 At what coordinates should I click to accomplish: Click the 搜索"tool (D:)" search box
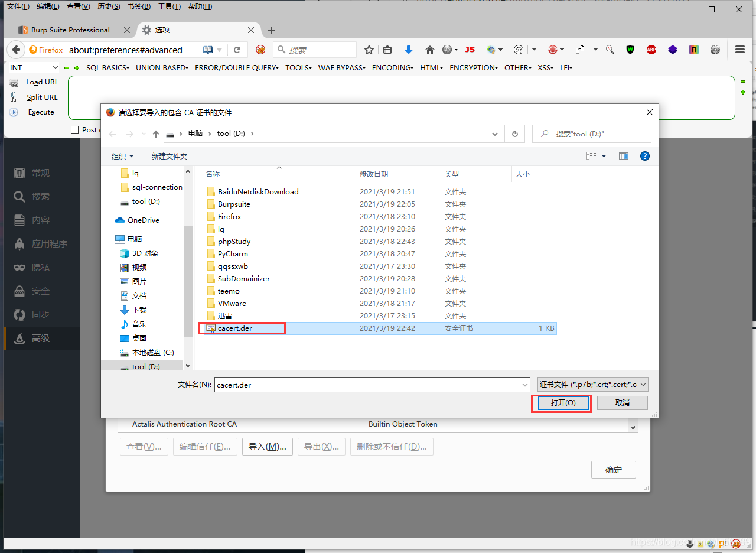pyautogui.click(x=592, y=134)
